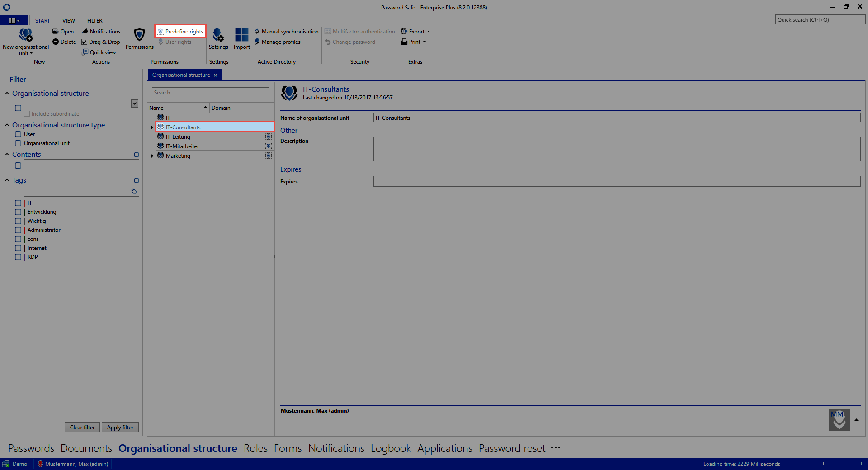Screen dimensions: 868x470
Task: Open Notifications from Actions group
Action: [101, 32]
